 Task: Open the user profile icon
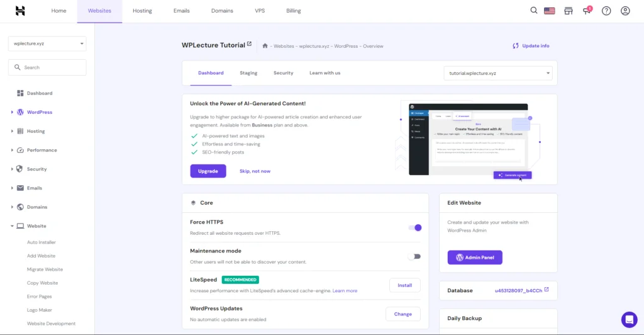coord(625,11)
